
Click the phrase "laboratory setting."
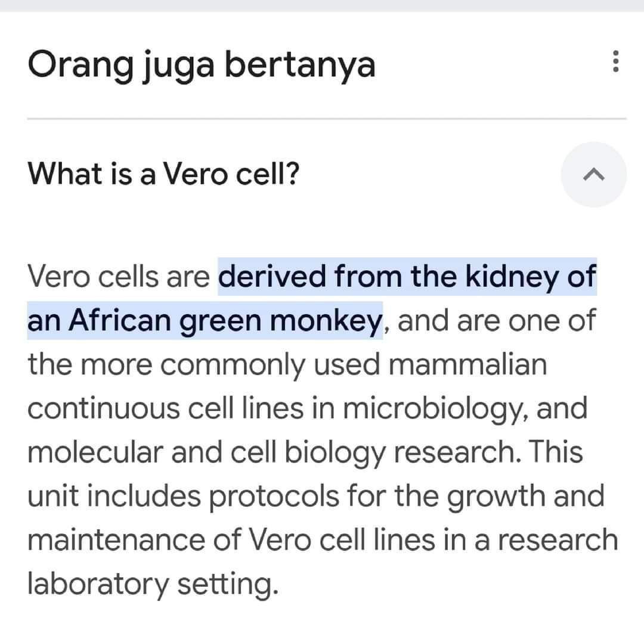click(x=153, y=584)
